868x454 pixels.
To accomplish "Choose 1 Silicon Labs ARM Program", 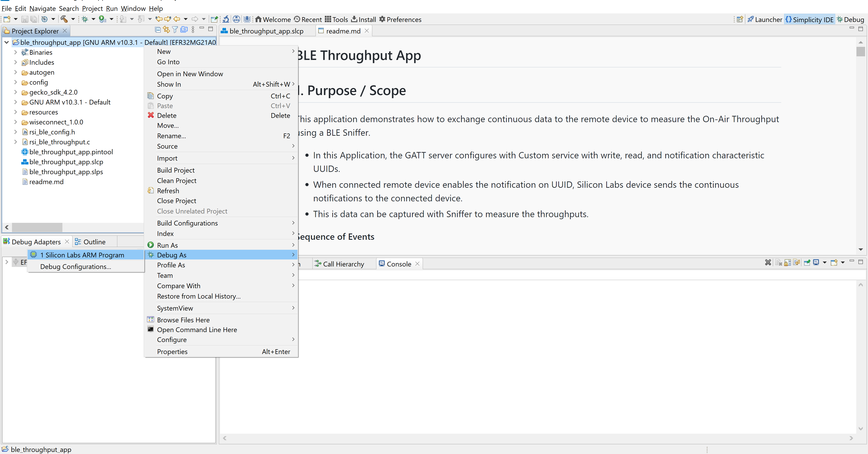I will coord(86,255).
